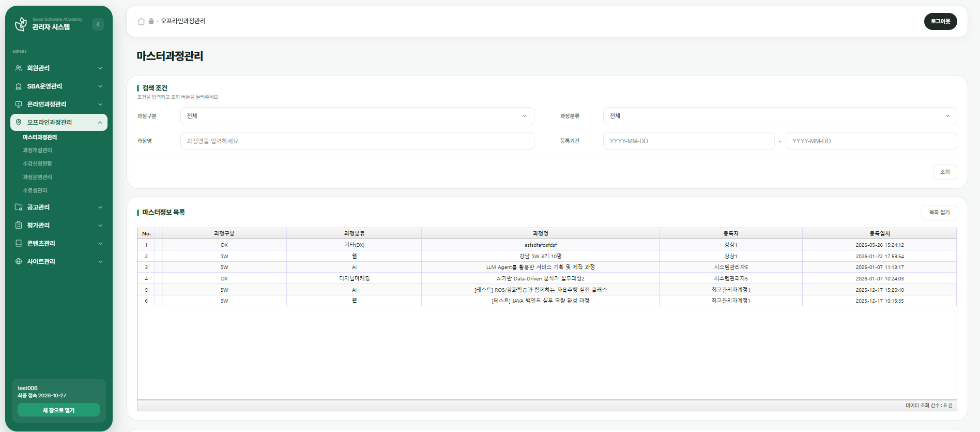This screenshot has height=432, width=980.
Task: Sort by the 등록일시 column header
Action: [x=880, y=233]
